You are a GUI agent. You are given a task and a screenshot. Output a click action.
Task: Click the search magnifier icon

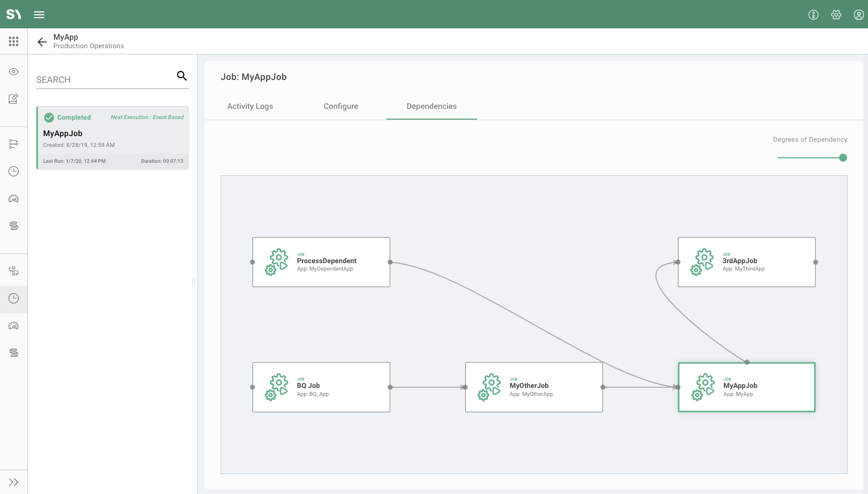[182, 76]
